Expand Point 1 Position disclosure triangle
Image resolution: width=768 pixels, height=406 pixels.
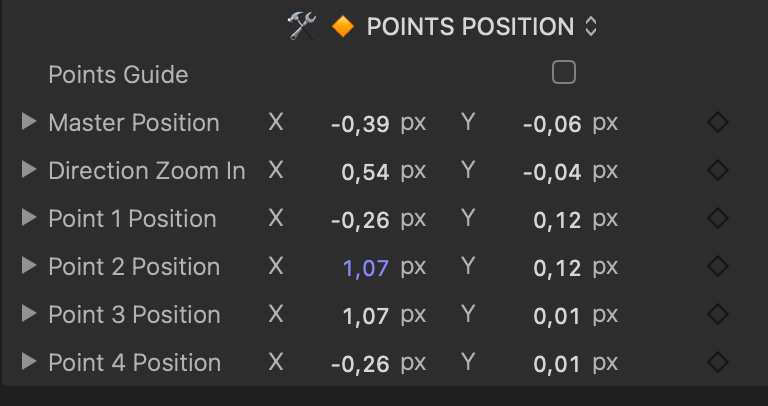[x=29, y=219]
